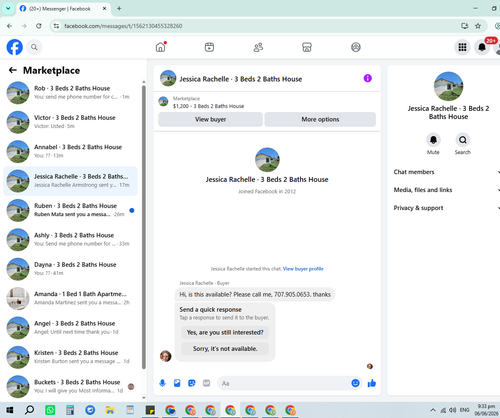Screen dimensions: 500x418
Task: Send 'Sorry, it's not available.' quick reply
Action: [225, 349]
